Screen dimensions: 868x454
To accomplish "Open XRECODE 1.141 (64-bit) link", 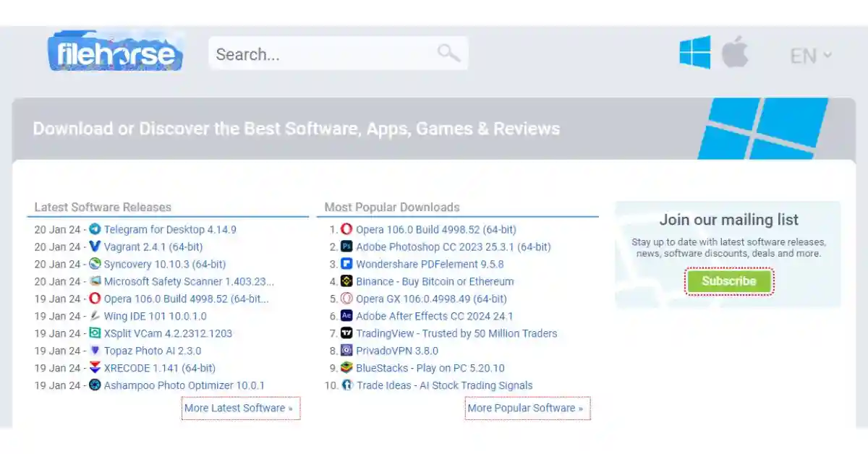I will click(160, 368).
